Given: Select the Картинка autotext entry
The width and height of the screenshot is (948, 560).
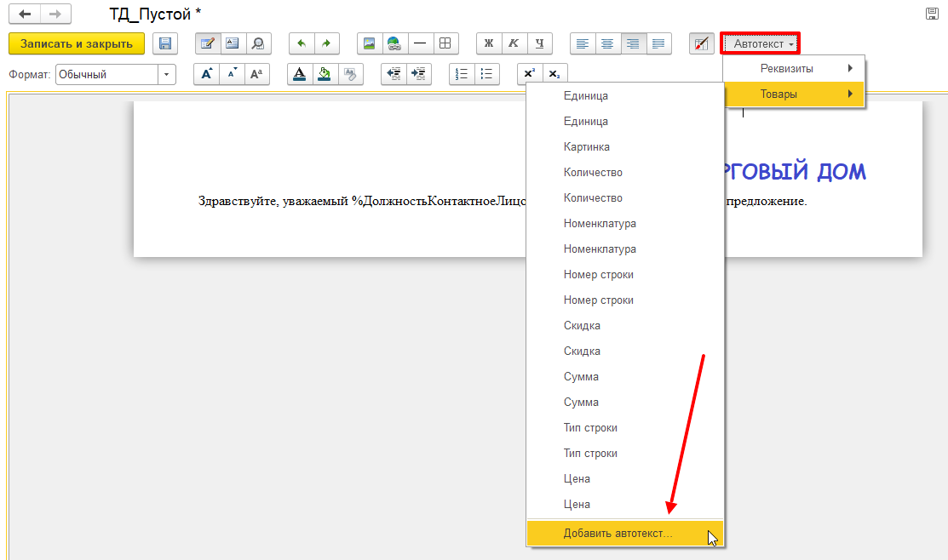Looking at the screenshot, I should click(586, 147).
